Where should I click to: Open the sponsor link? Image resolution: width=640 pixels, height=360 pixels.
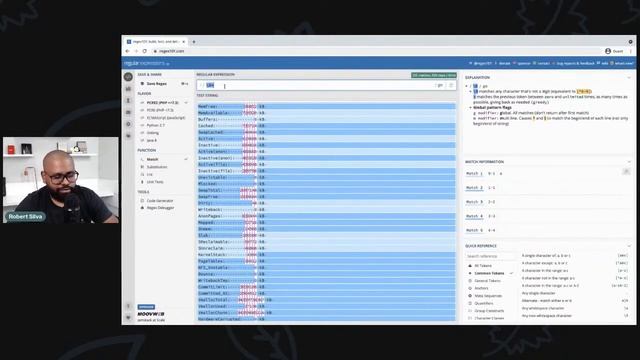point(522,63)
